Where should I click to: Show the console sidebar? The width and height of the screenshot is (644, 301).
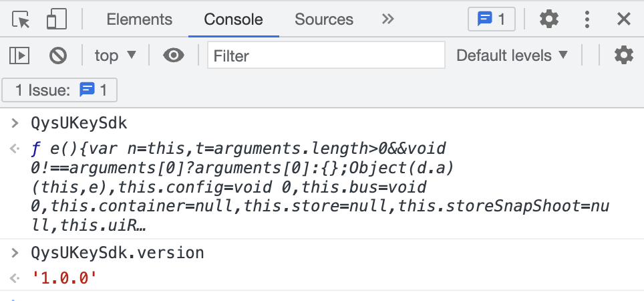[19, 55]
